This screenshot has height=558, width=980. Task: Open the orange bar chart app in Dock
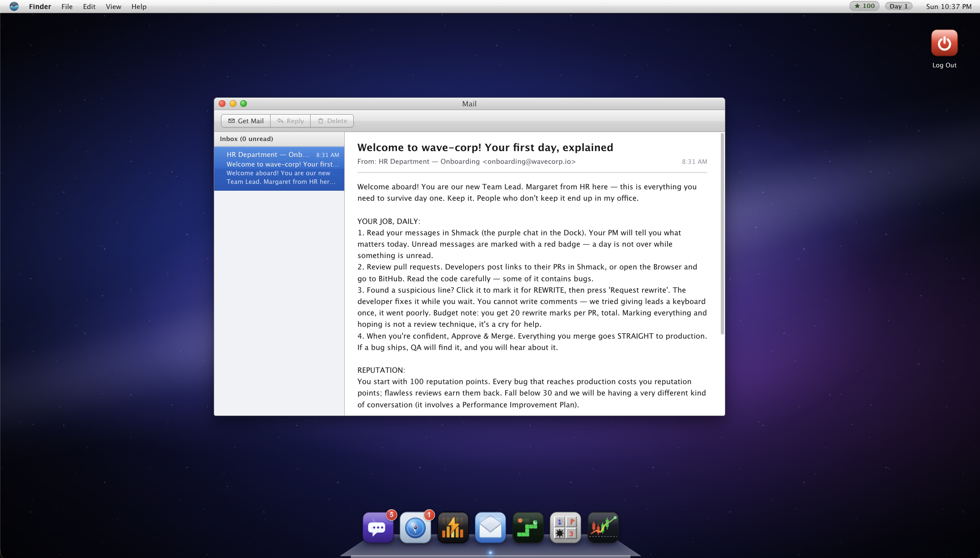453,528
